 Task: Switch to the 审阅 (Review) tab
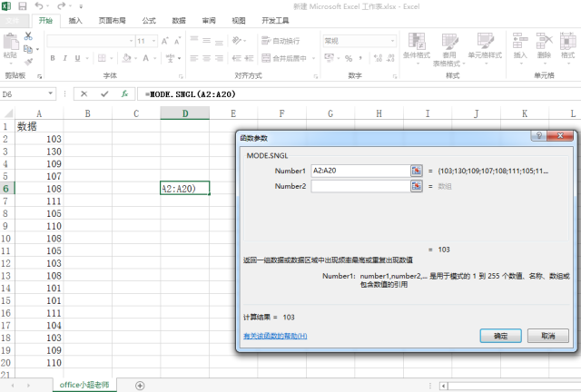pos(209,20)
